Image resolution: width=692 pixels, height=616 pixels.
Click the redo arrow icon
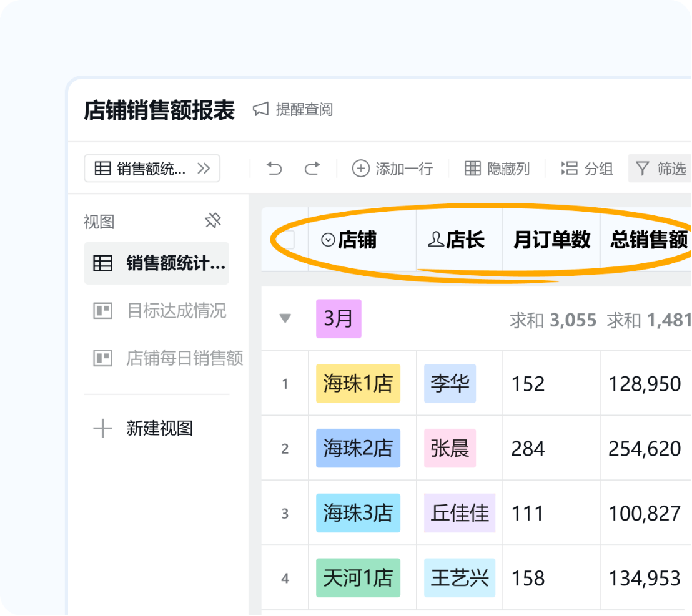(x=312, y=169)
